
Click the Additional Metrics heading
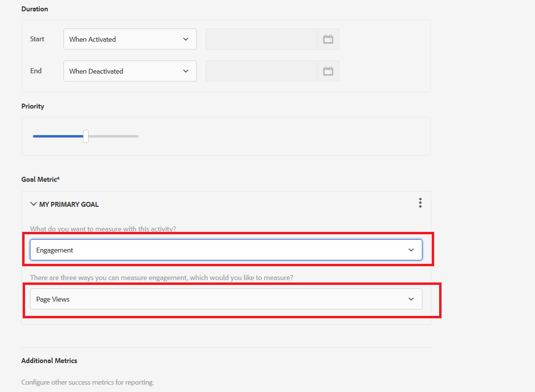tap(49, 361)
